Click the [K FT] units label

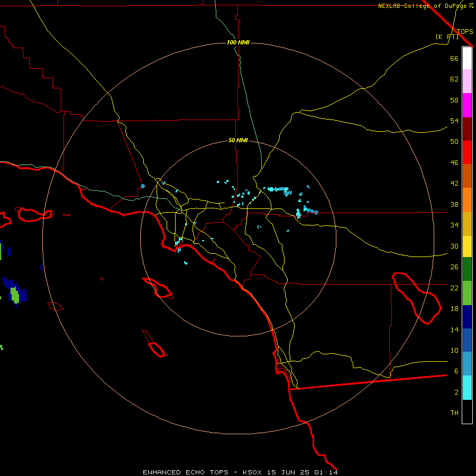point(447,37)
